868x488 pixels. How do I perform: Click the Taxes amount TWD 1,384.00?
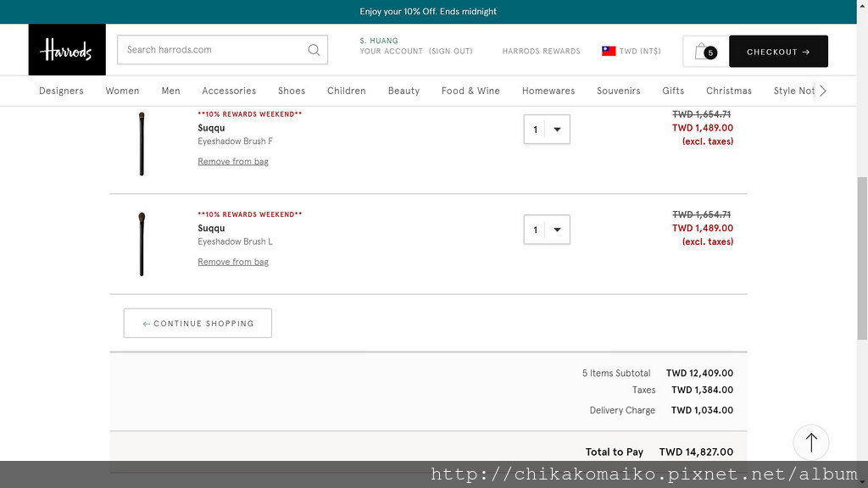702,390
